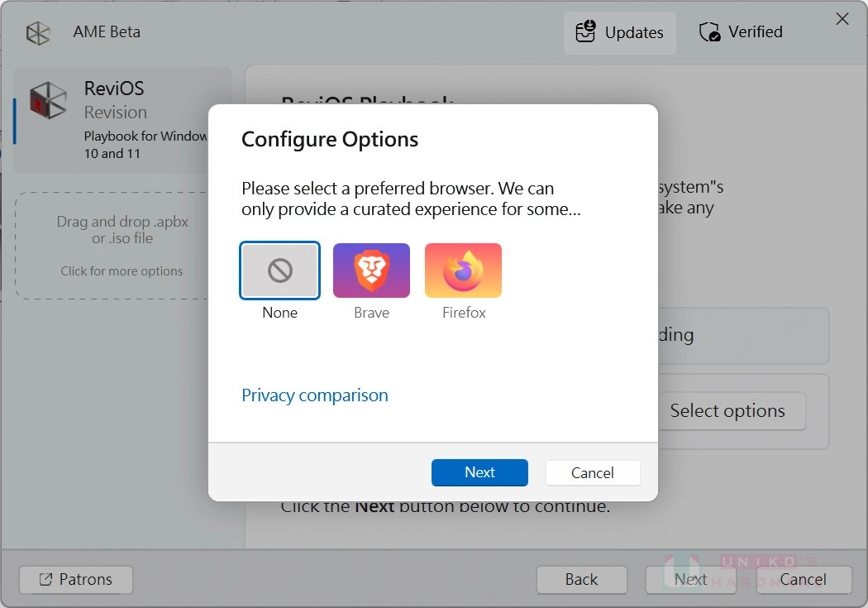Cancel the Configure Options dialog
The image size is (868, 608).
592,473
